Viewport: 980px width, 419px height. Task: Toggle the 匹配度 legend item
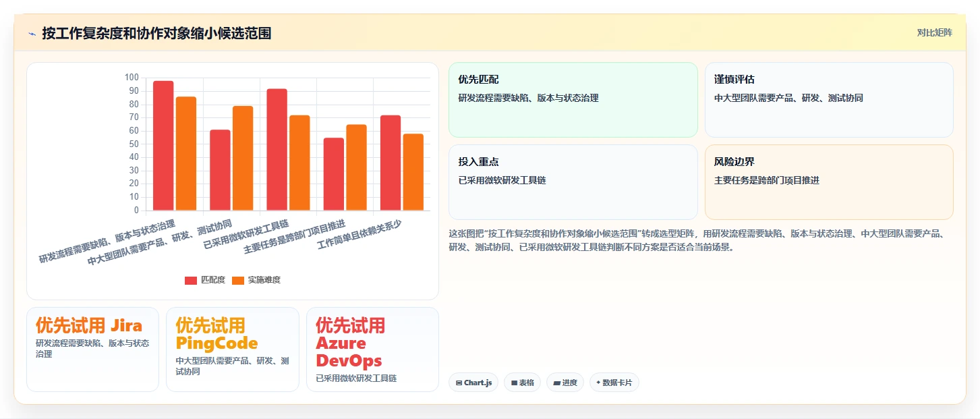[x=205, y=280]
